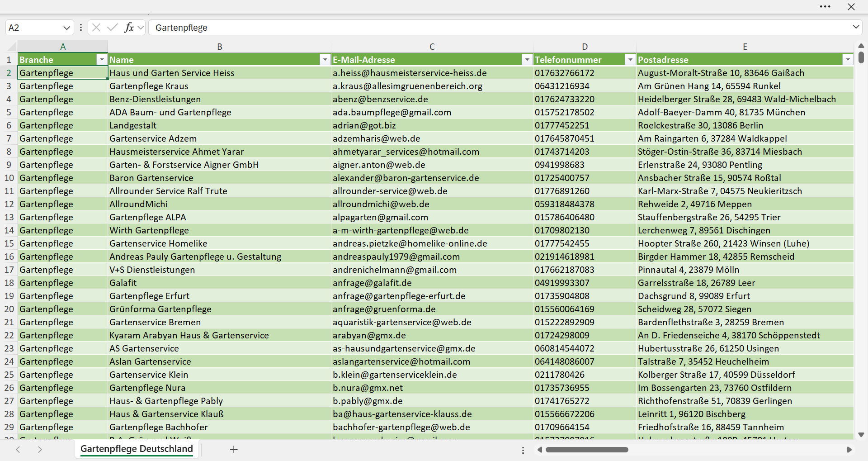Screen dimensions: 868x461
Task: Click the vertical scrollbar thumb
Action: [x=861, y=57]
